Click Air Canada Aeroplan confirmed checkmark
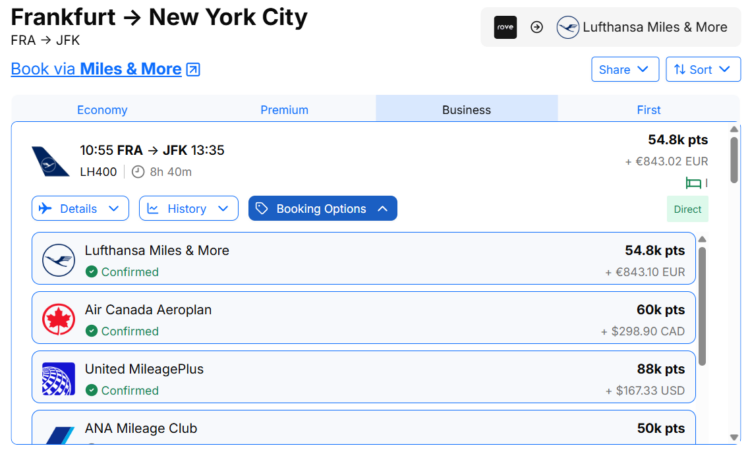This screenshot has width=750, height=450. pyautogui.click(x=91, y=331)
